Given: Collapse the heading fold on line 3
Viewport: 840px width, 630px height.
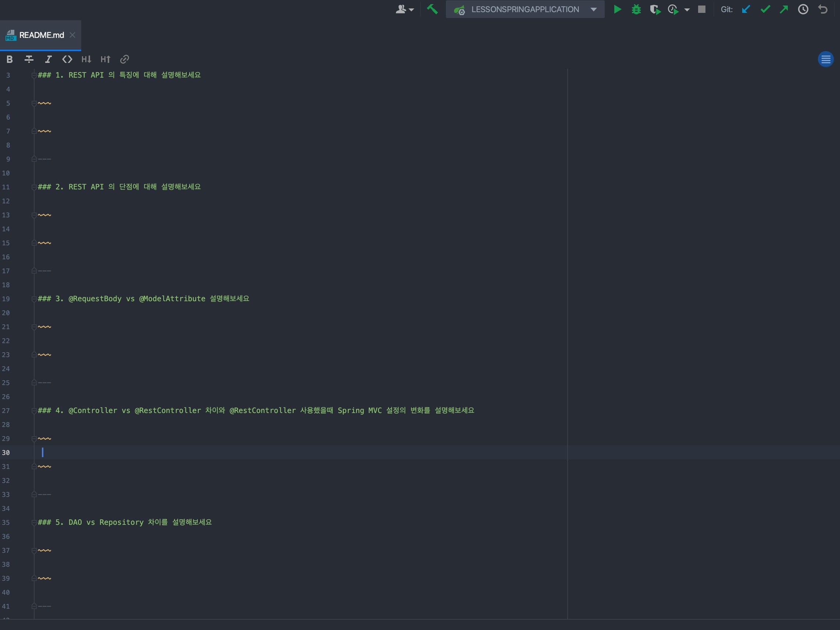Looking at the screenshot, I should tap(34, 75).
